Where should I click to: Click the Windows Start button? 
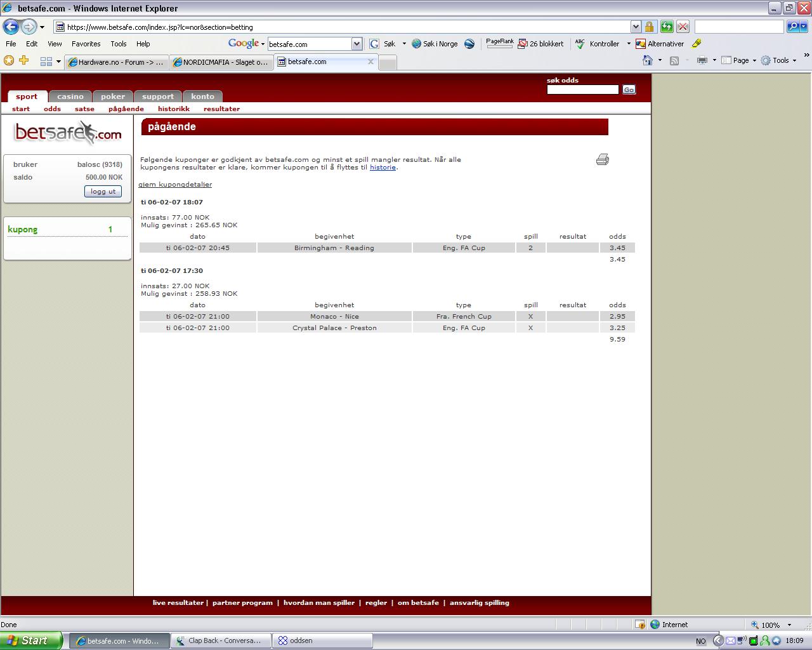tap(30, 640)
